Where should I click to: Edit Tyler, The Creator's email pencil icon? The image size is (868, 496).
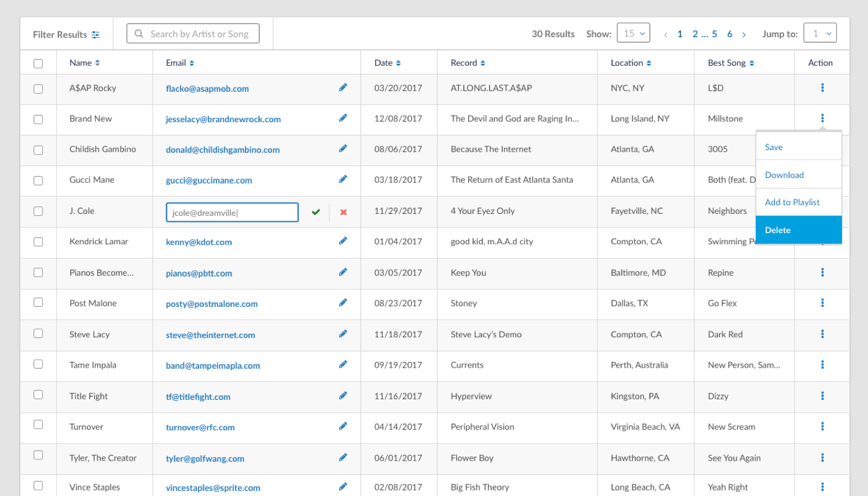point(343,458)
